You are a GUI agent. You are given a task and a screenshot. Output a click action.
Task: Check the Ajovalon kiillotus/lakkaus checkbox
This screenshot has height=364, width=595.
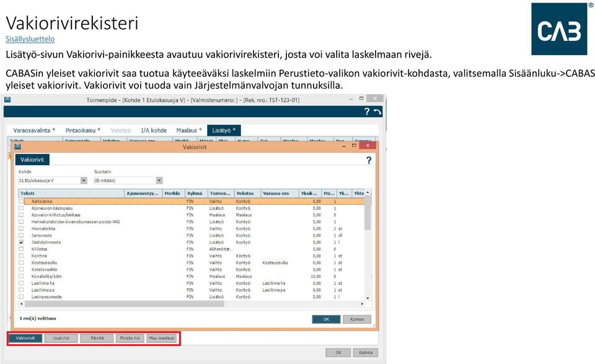tap(22, 215)
